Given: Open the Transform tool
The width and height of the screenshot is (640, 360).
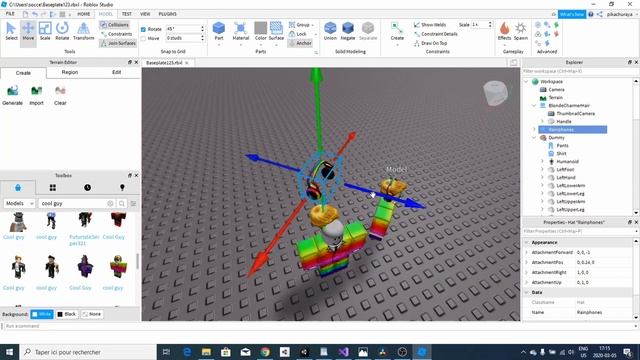Looking at the screenshot, I should pyautogui.click(x=84, y=31).
